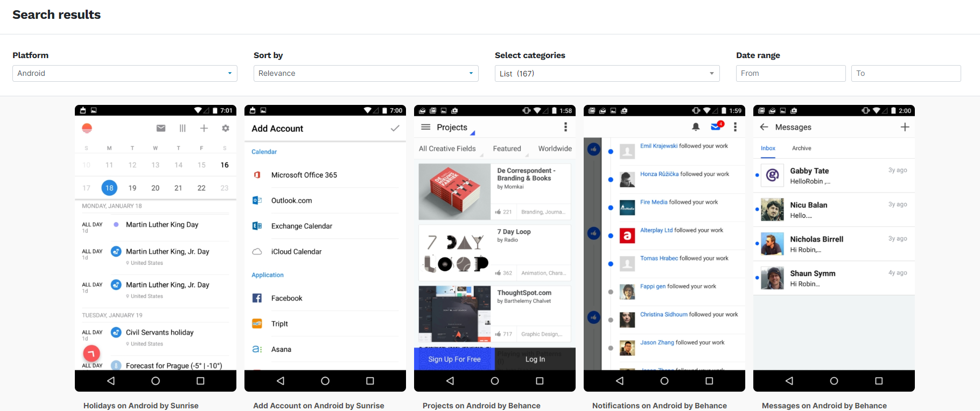This screenshot has height=411, width=980.
Task: Click the Outlook.com icon
Action: pos(257,201)
